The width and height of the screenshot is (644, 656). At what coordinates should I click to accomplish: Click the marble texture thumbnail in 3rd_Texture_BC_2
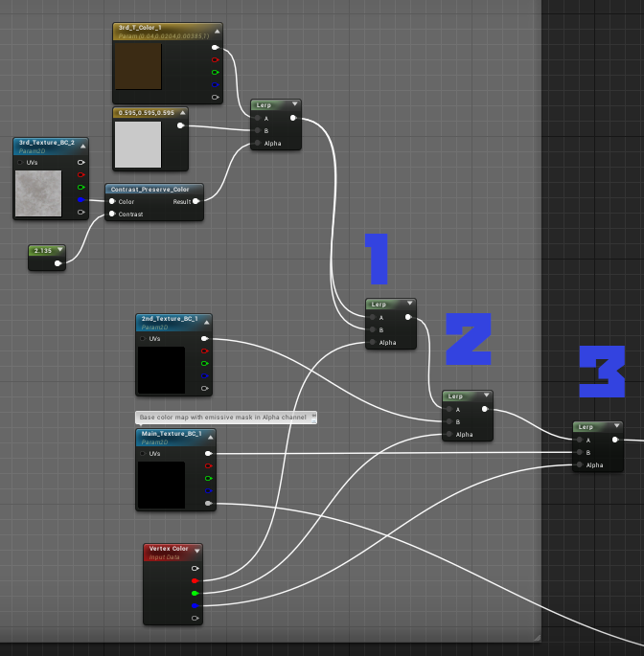tap(38, 192)
